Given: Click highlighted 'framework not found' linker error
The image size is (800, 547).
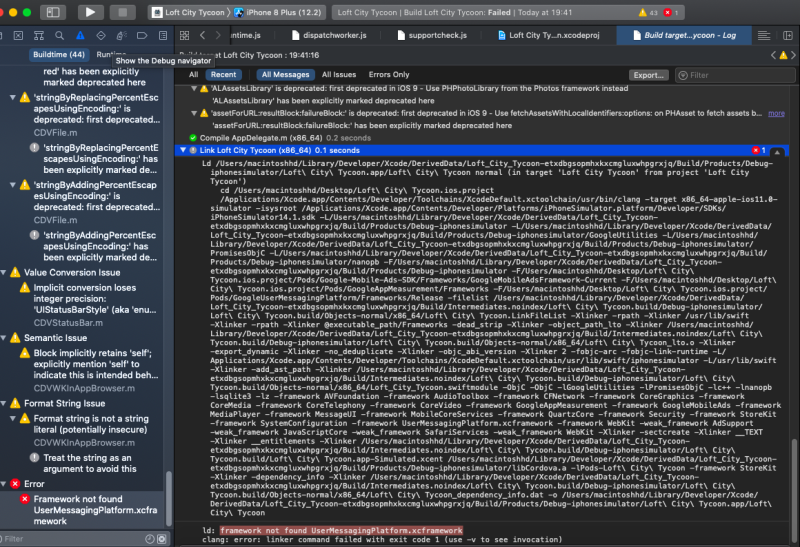Looking at the screenshot, I should click(x=341, y=531).
